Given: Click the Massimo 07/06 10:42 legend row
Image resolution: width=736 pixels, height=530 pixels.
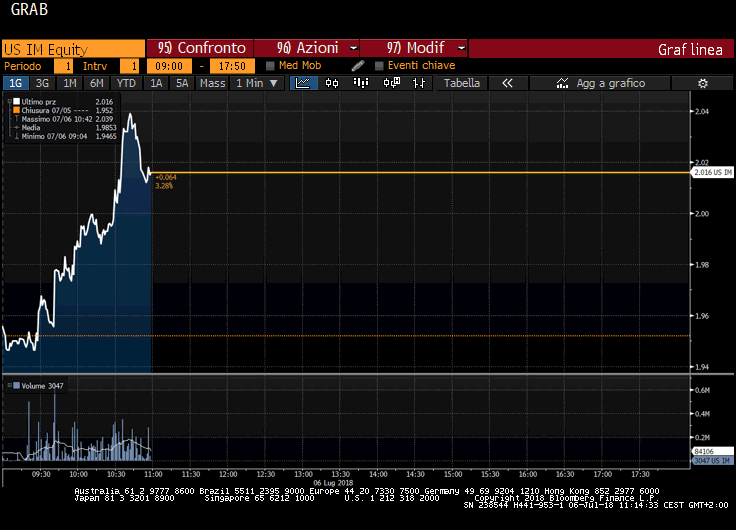Looking at the screenshot, I should pyautogui.click(x=64, y=119).
